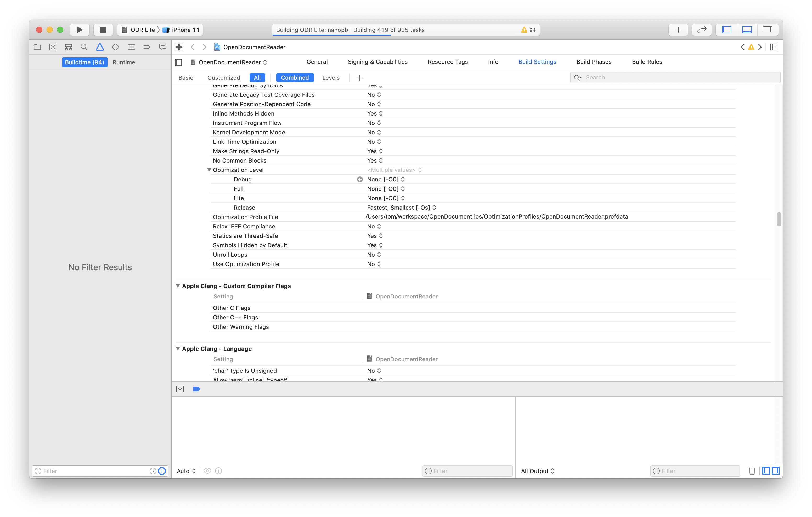The width and height of the screenshot is (812, 517).
Task: Toggle the Navigator panel visibility
Action: point(726,30)
